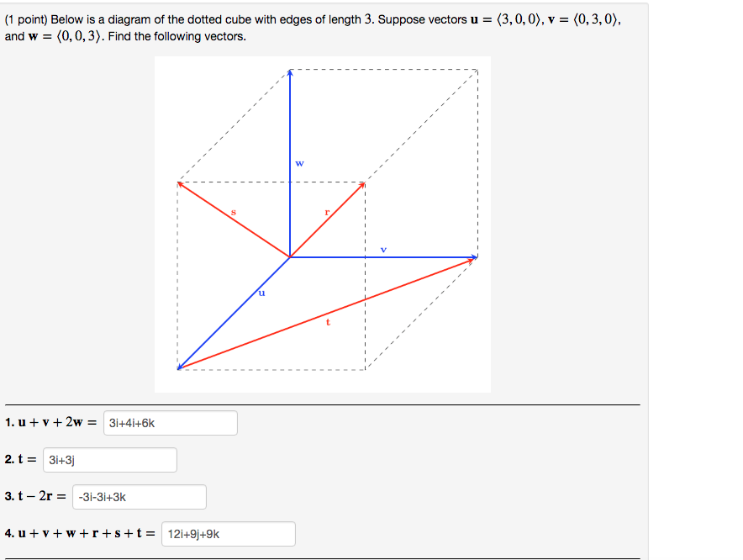Click the w label in the diagram

coord(299,163)
